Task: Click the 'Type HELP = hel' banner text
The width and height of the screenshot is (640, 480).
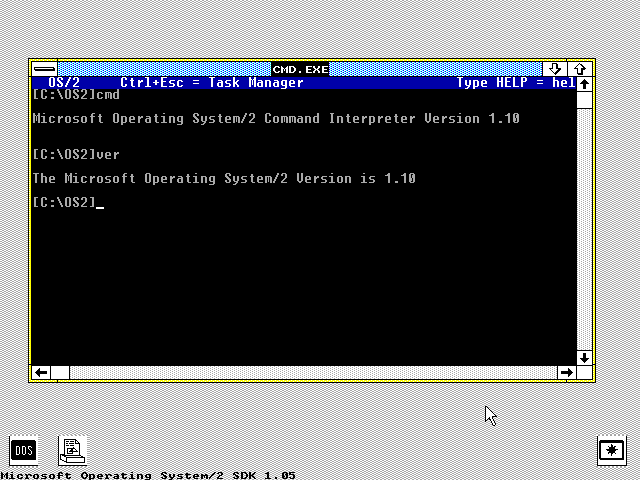Action: pyautogui.click(x=516, y=82)
